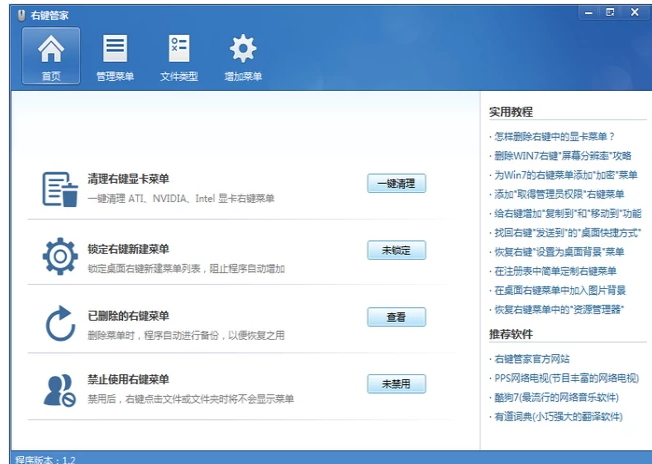Open the 首页 home icon

point(50,56)
